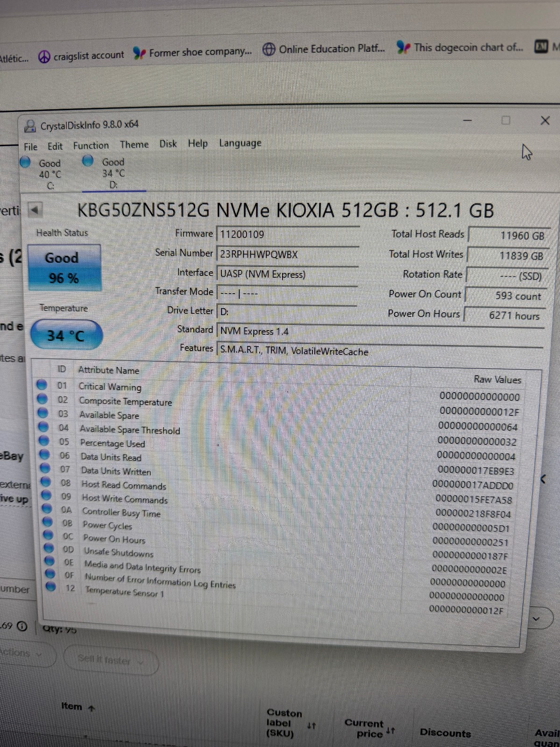
Task: Click status dot for Controller Busy Time row
Action: click(x=48, y=508)
